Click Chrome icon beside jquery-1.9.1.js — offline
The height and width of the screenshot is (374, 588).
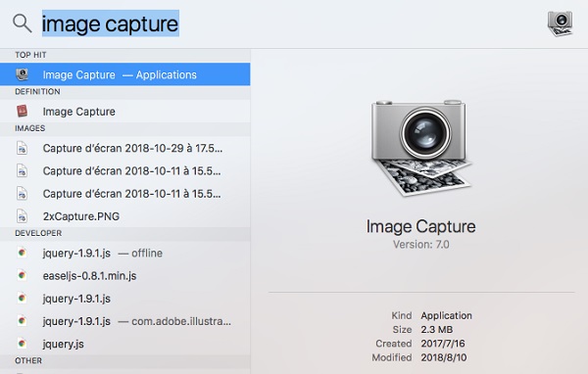[x=23, y=253]
